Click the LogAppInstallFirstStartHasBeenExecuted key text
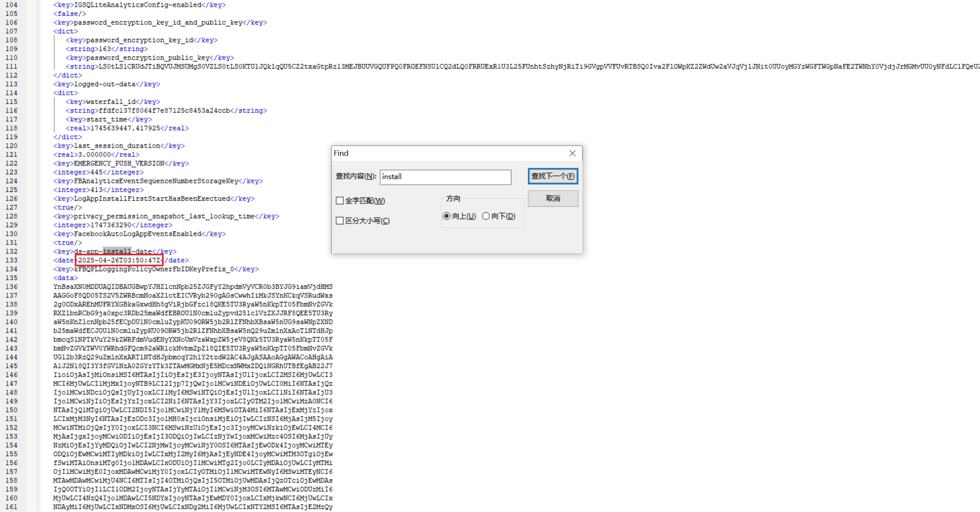The width and height of the screenshot is (980, 512). coord(152,199)
